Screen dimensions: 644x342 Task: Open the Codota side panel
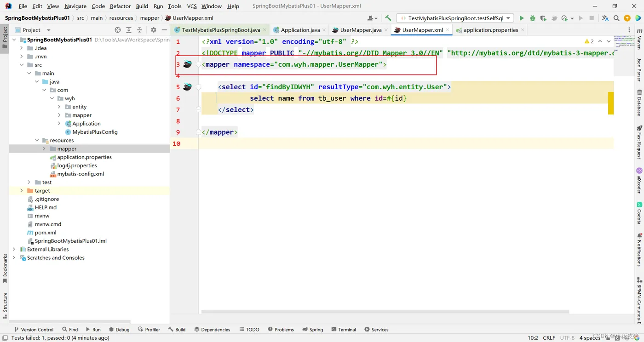(639, 213)
